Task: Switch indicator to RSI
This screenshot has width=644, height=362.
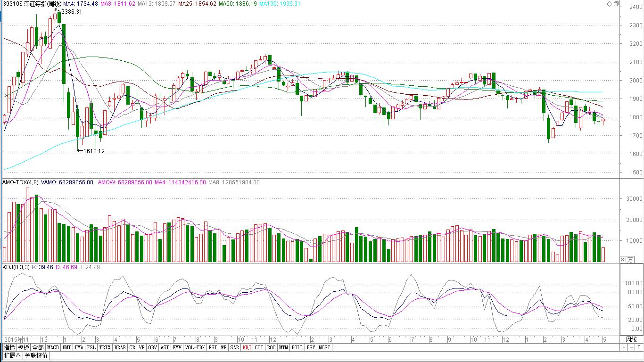Action: pyautogui.click(x=213, y=347)
